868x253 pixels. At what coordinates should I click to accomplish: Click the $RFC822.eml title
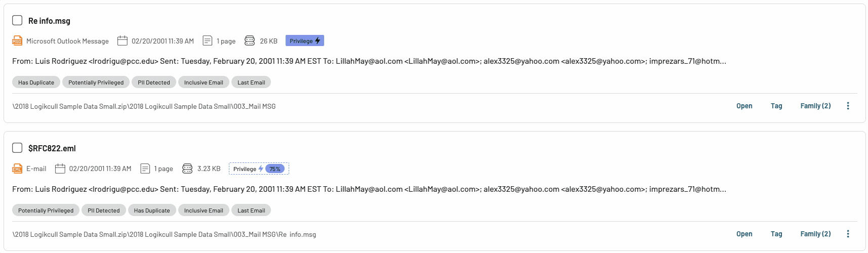pyautogui.click(x=52, y=148)
